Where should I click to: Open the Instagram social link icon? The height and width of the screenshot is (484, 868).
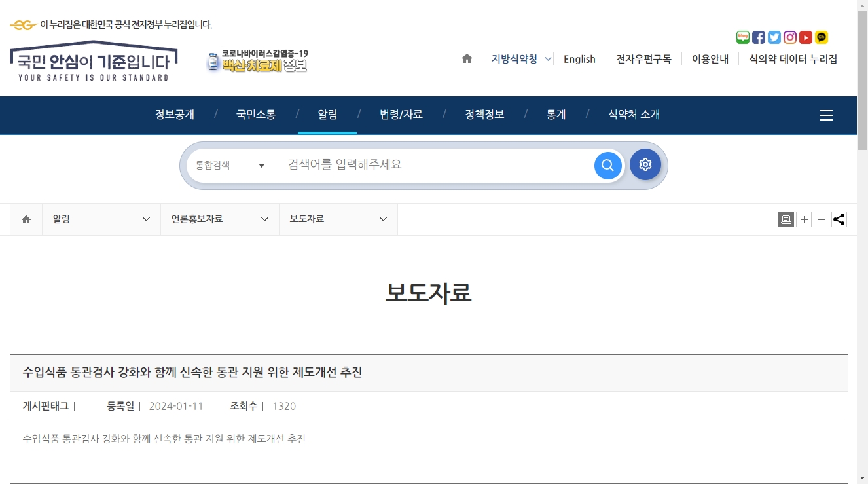click(x=790, y=37)
